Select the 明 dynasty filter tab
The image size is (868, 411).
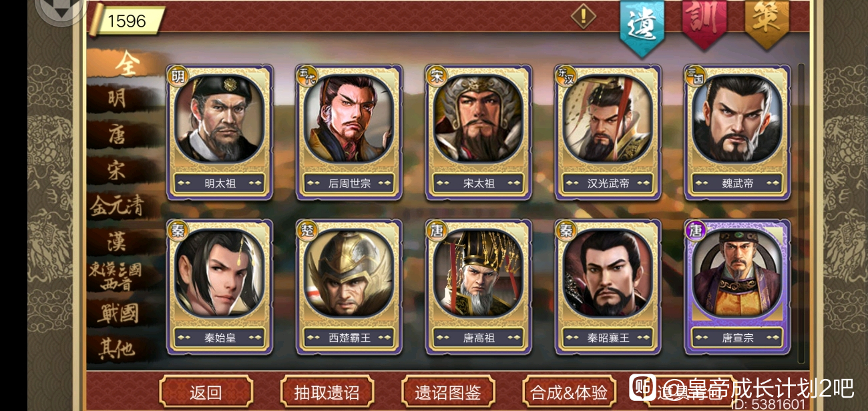point(117,99)
